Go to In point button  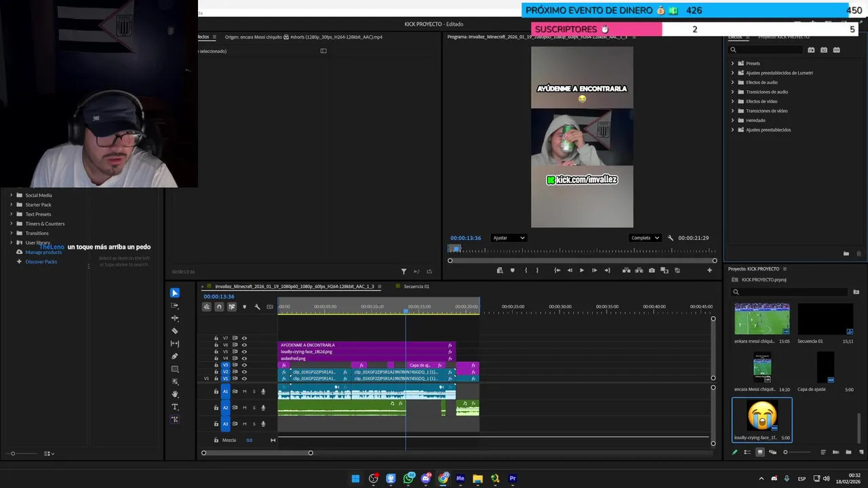[x=557, y=270]
